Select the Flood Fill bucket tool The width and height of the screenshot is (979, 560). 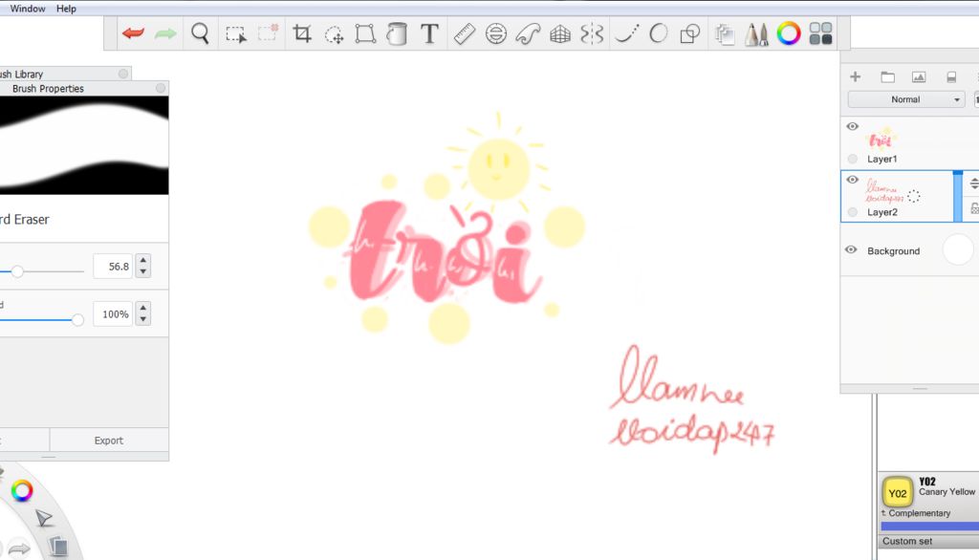397,33
